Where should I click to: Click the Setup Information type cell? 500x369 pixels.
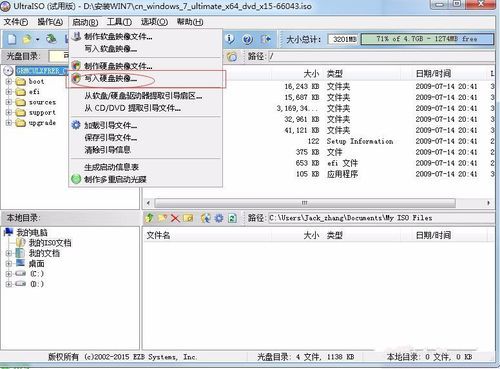360,141
